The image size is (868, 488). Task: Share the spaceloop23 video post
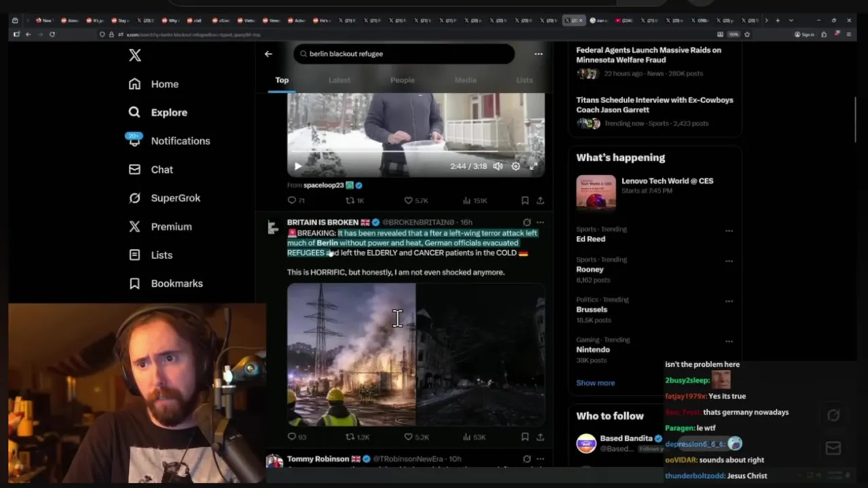coord(540,201)
